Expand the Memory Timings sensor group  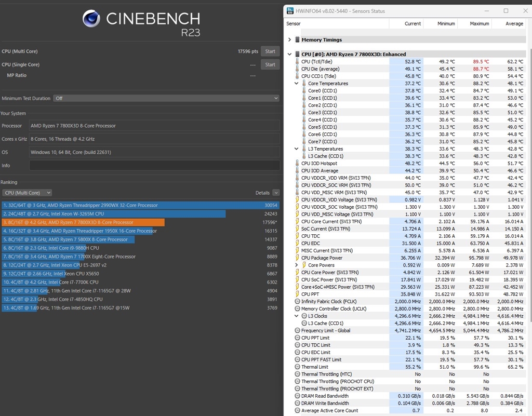(289, 39)
